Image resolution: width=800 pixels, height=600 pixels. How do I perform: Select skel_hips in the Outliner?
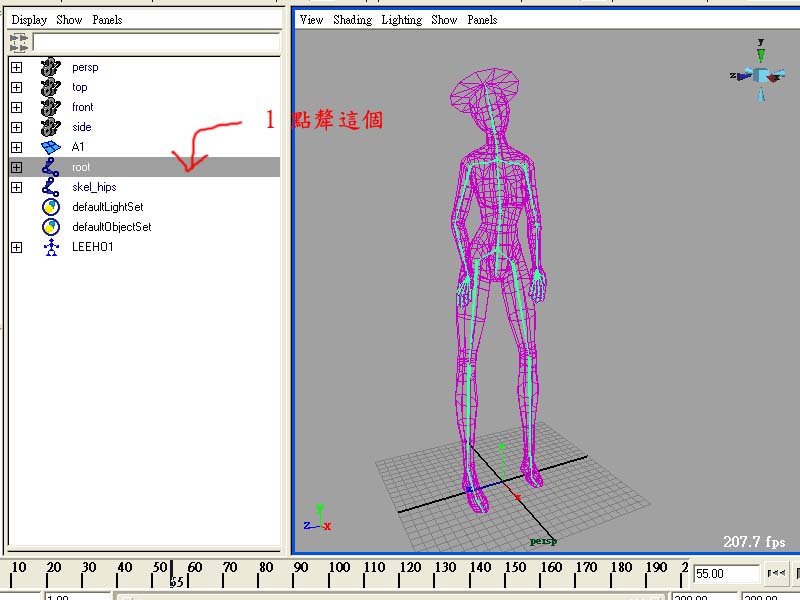coord(94,187)
